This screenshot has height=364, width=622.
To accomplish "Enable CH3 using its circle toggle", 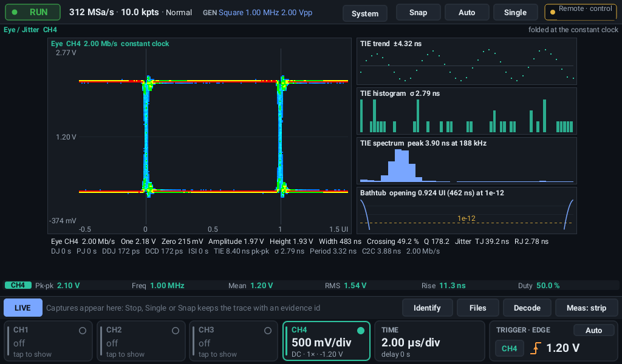I will click(268, 331).
